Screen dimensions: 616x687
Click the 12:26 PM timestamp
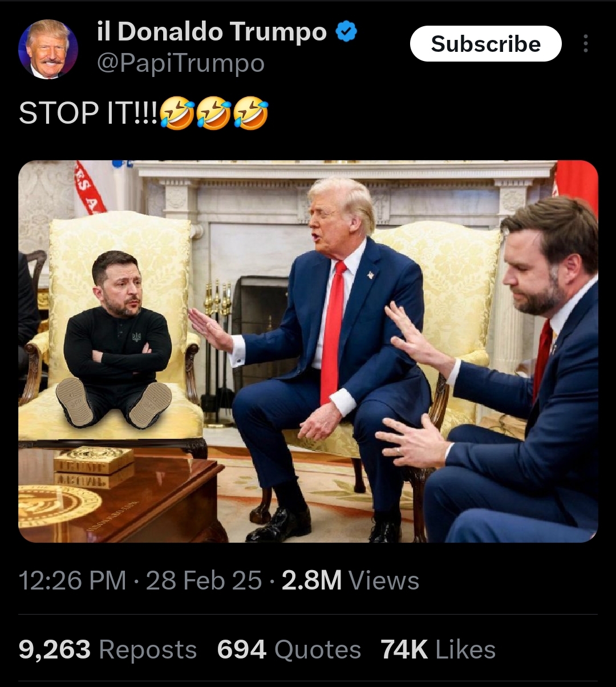[x=72, y=580]
